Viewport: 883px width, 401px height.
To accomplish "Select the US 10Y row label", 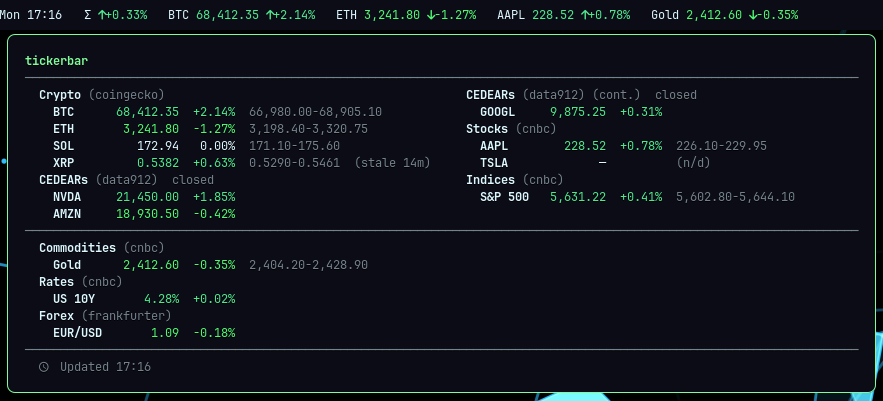I will (x=74, y=298).
